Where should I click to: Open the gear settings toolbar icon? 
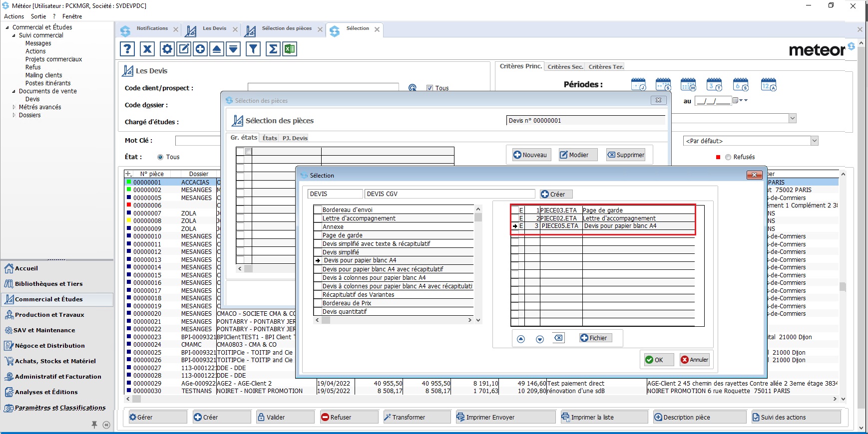pos(167,49)
